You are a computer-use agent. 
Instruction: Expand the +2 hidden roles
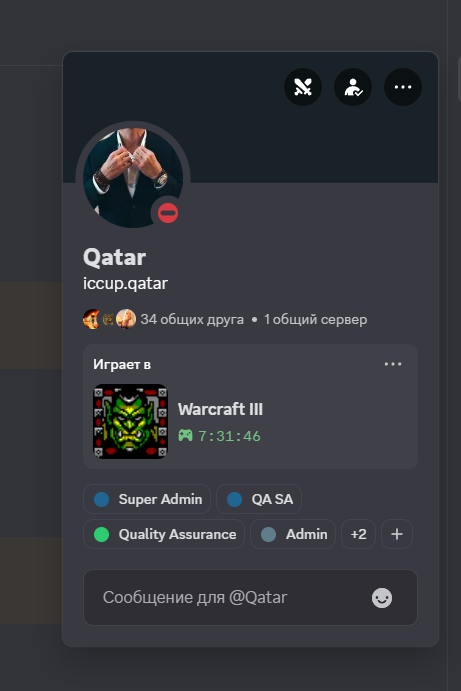pos(358,534)
